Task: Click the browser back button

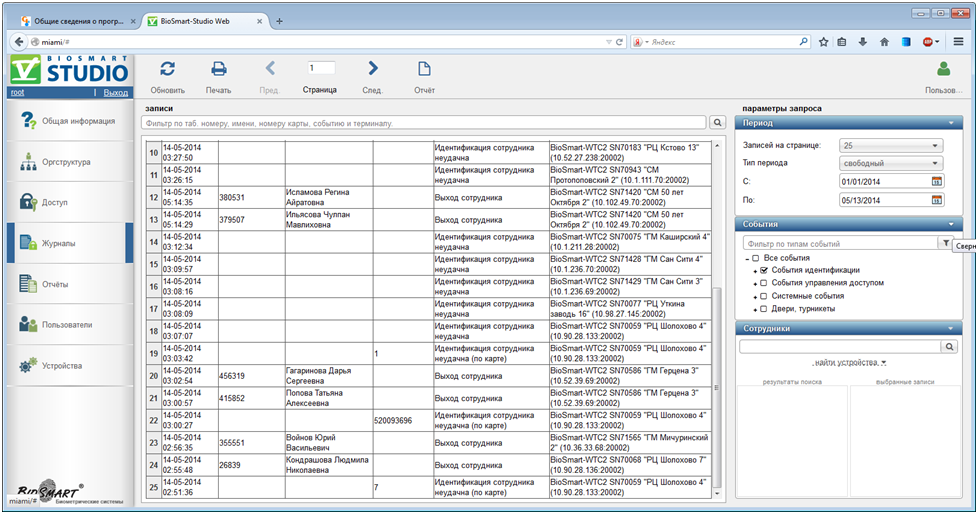Action: [x=19, y=42]
